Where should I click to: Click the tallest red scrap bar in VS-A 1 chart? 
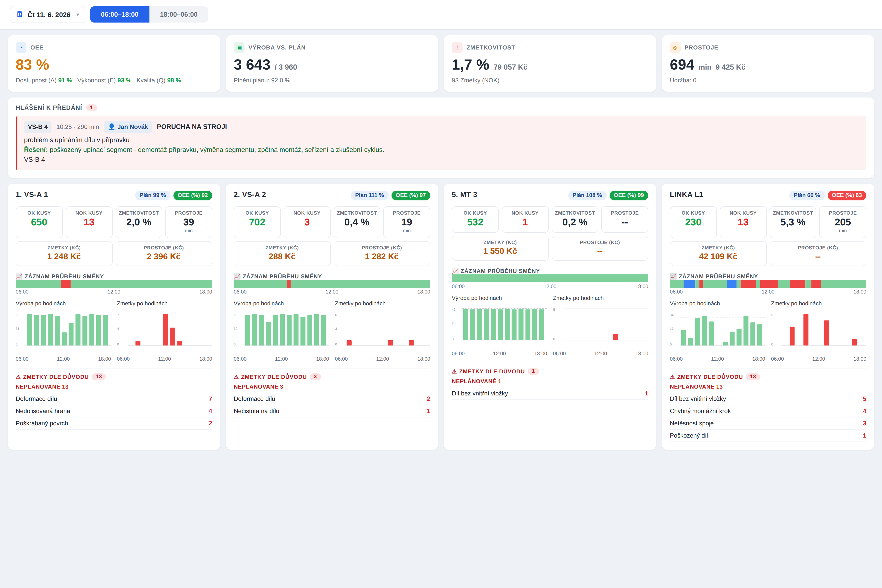[165, 330]
